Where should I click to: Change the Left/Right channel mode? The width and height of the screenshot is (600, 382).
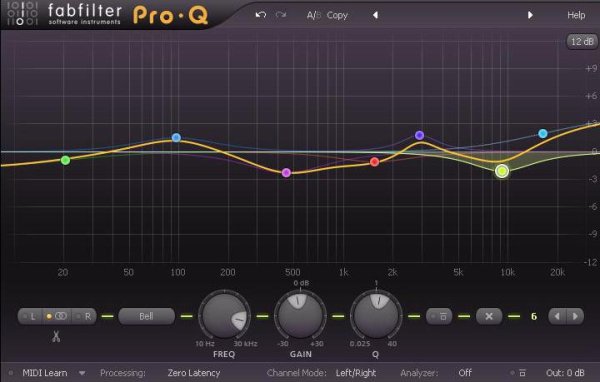pos(356,373)
